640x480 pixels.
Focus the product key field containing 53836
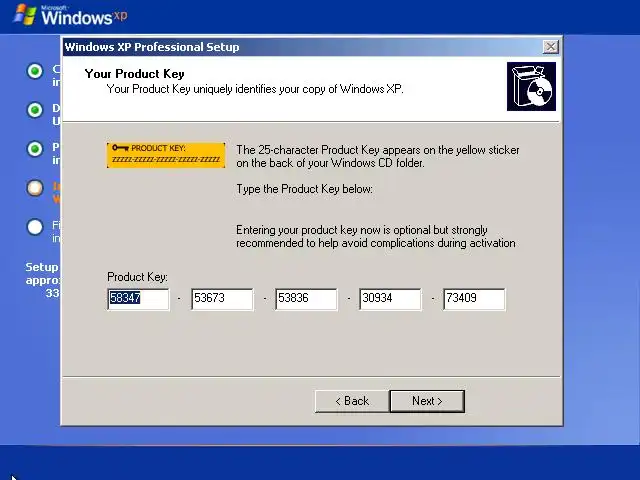(306, 299)
